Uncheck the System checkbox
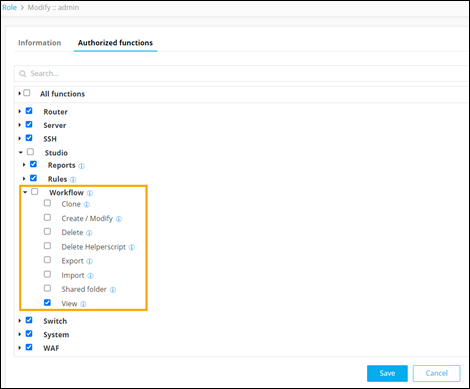Viewport: 470px width, 389px height. [x=29, y=334]
